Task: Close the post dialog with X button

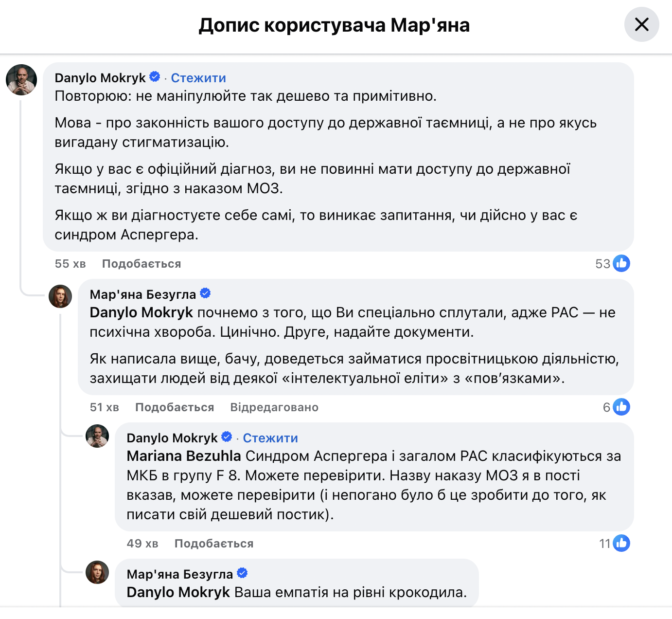Action: [641, 24]
